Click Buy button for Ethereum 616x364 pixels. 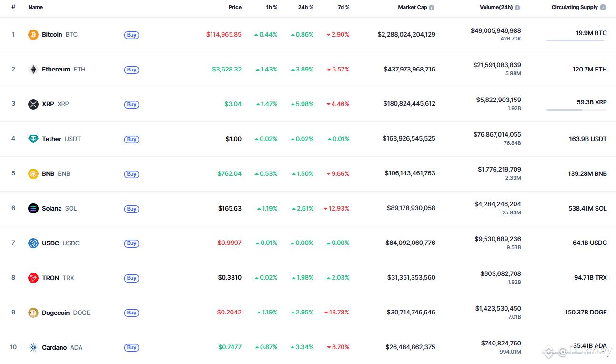(132, 70)
